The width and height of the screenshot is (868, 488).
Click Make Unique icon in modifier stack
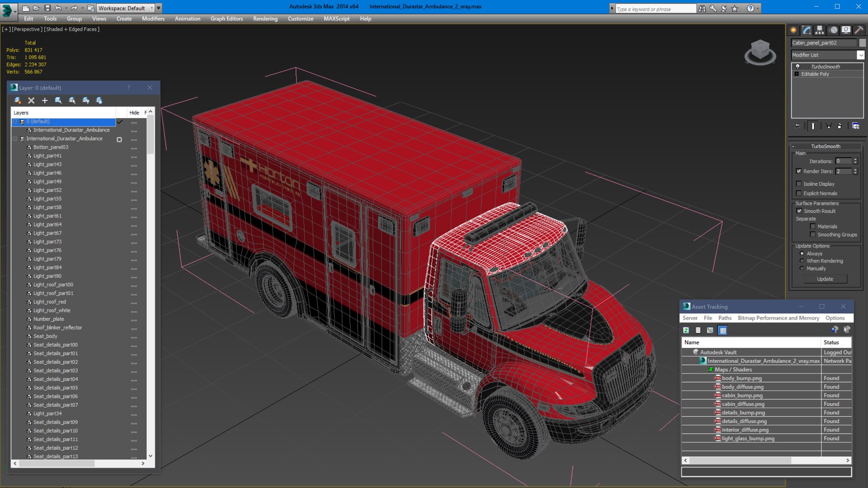[828, 126]
